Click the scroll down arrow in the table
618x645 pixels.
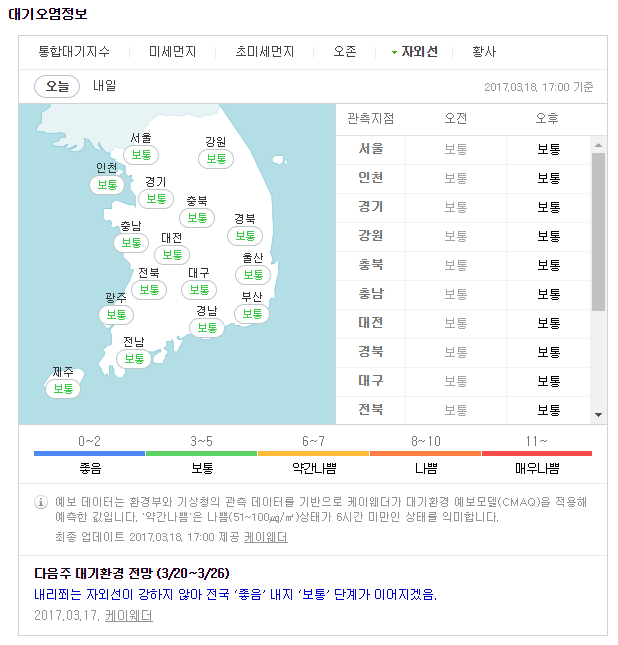coord(599,415)
